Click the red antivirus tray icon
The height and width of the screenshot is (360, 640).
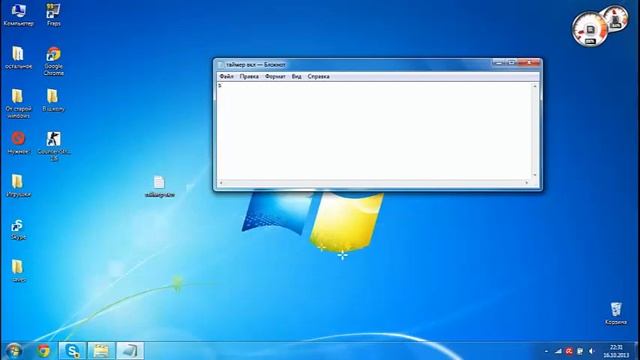(x=569, y=351)
